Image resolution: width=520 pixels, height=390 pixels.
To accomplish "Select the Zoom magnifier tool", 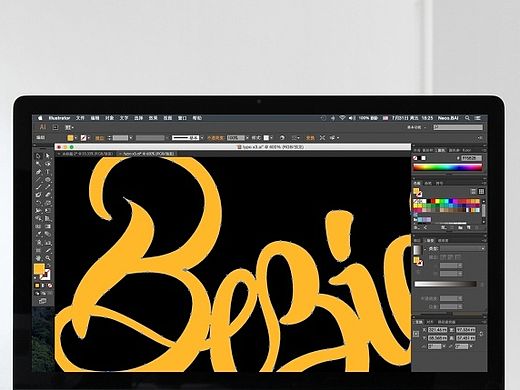I will click(48, 258).
